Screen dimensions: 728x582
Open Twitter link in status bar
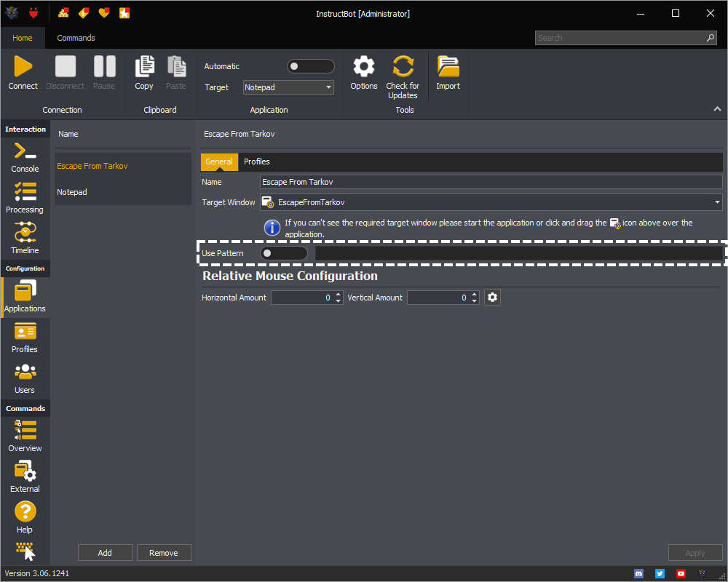click(x=660, y=574)
